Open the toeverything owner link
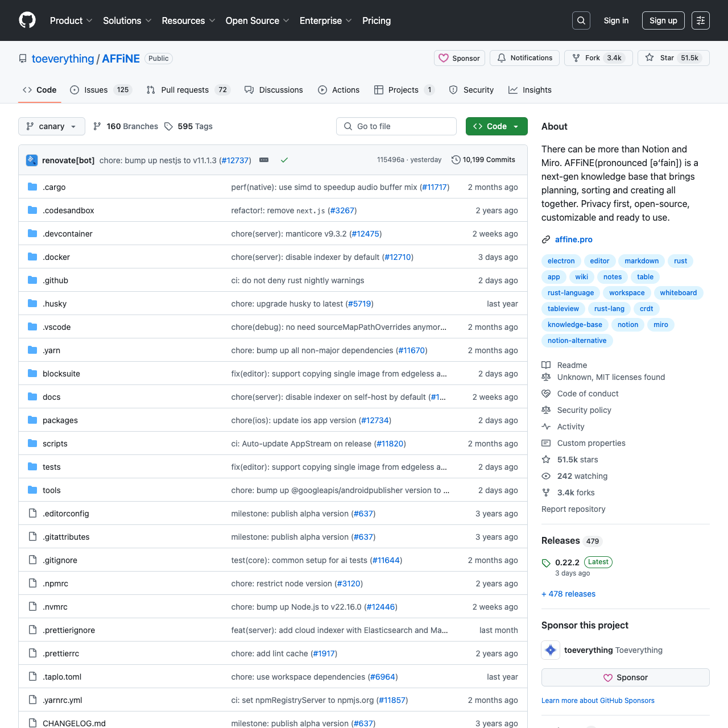This screenshot has width=728, height=728. click(x=63, y=59)
